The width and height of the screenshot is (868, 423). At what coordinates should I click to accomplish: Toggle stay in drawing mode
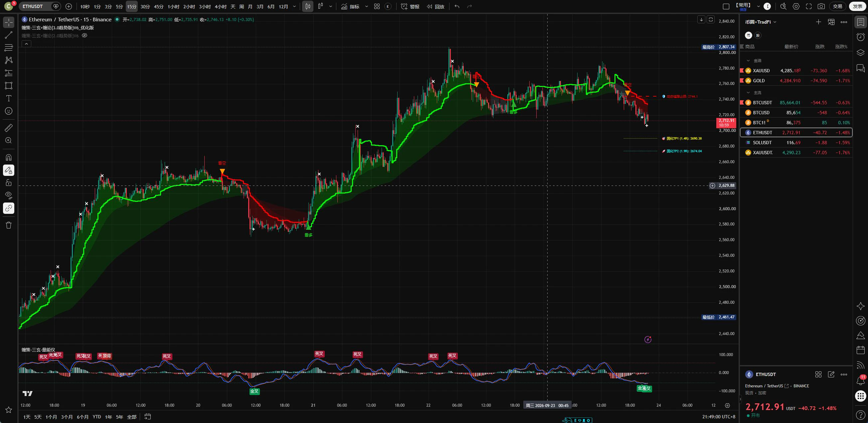coord(9,170)
